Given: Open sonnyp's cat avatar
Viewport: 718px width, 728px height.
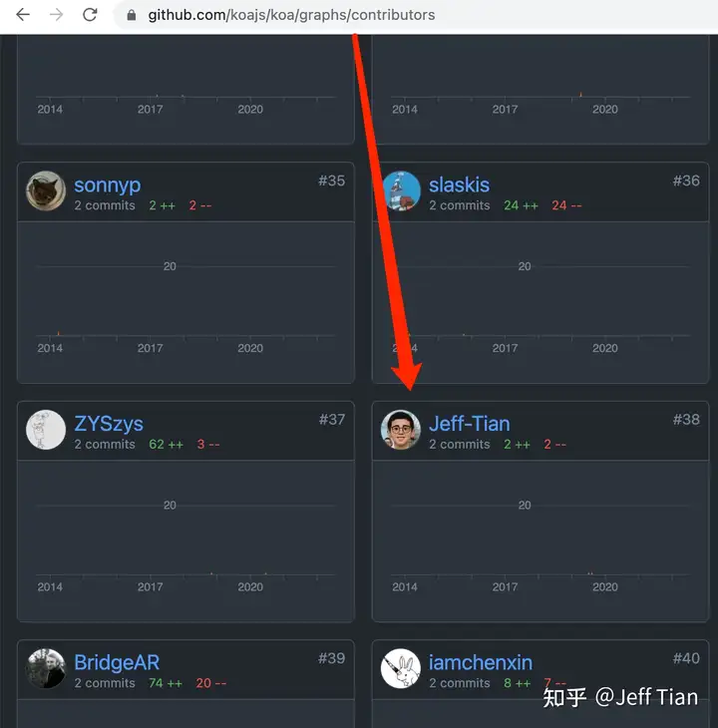Looking at the screenshot, I should point(46,190).
